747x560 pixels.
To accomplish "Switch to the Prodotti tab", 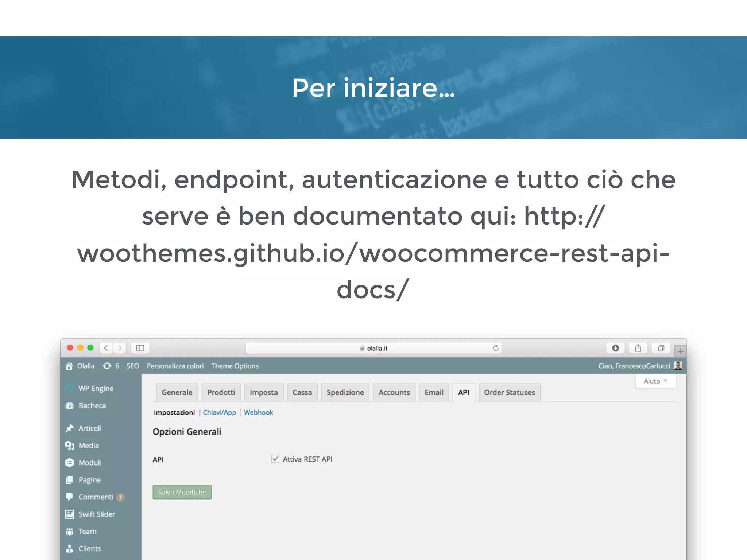I will coord(221,393).
